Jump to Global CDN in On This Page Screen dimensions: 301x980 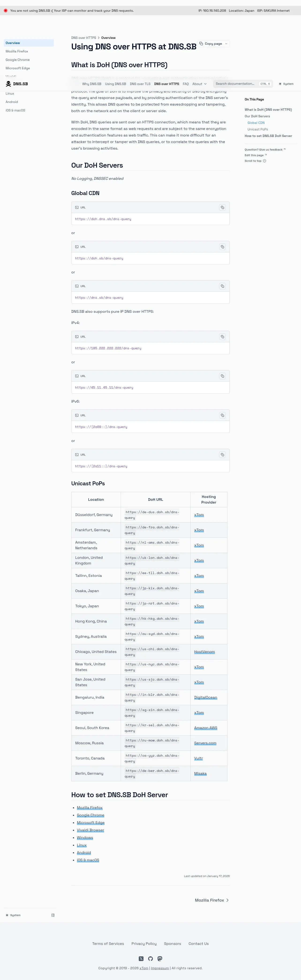point(256,123)
